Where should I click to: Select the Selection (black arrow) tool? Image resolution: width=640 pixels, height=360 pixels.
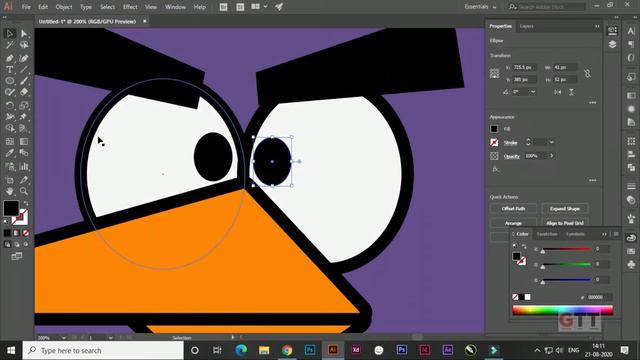(10, 33)
